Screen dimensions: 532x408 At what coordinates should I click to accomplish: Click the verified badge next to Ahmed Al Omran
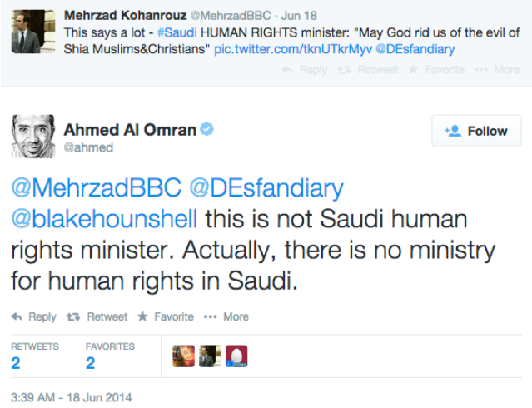pyautogui.click(x=208, y=129)
